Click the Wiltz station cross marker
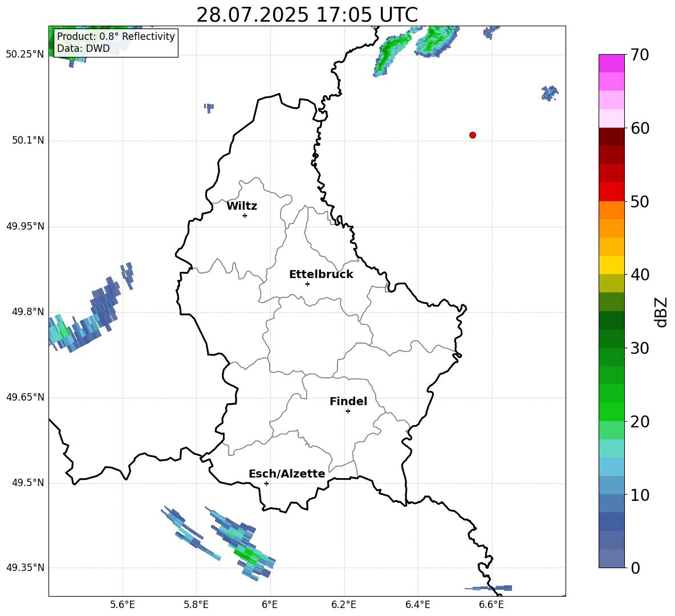Viewport: 675px width, 616px height. pyautogui.click(x=245, y=215)
